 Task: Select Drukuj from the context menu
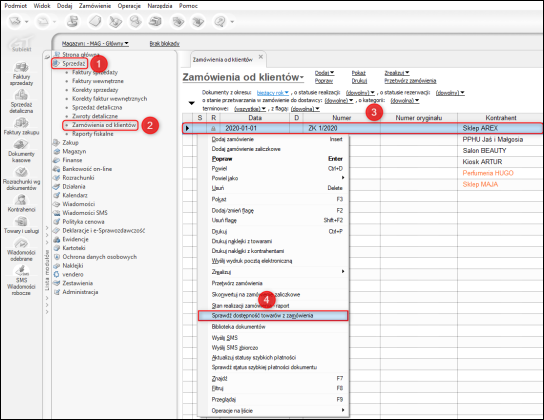(219, 231)
